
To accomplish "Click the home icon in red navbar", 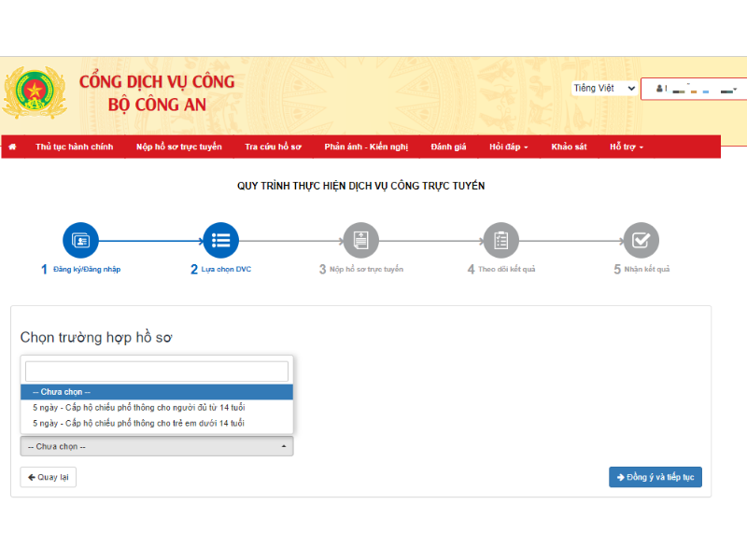I will pyautogui.click(x=13, y=147).
